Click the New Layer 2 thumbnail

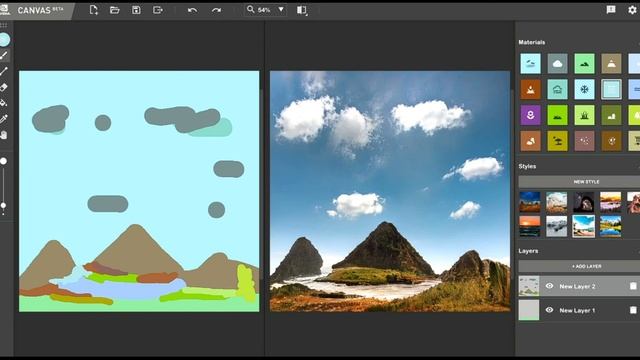[x=529, y=286]
